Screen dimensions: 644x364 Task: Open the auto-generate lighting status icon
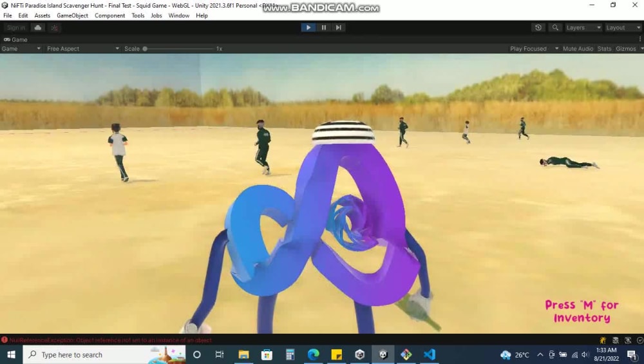coord(603,340)
